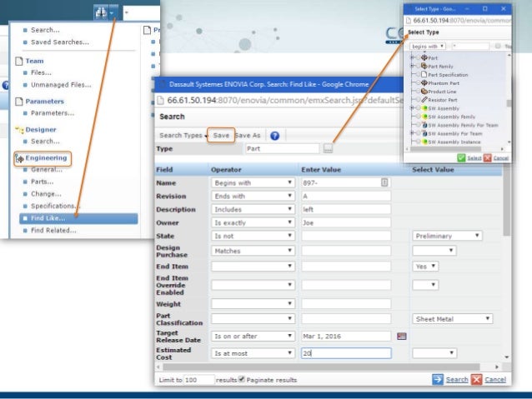Choose Find Related... menu item
532x399 pixels.
pyautogui.click(x=53, y=230)
